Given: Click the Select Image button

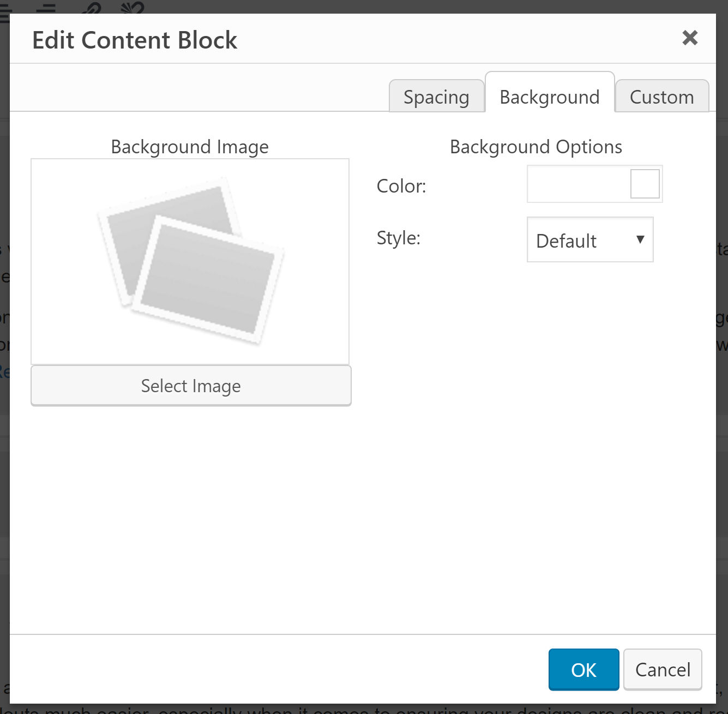Looking at the screenshot, I should point(191,386).
